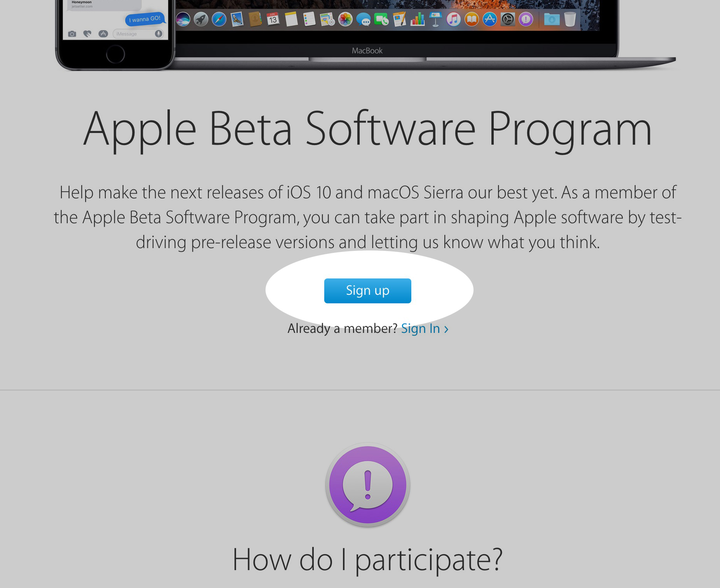Tap the camera icon on iPhone

click(72, 34)
